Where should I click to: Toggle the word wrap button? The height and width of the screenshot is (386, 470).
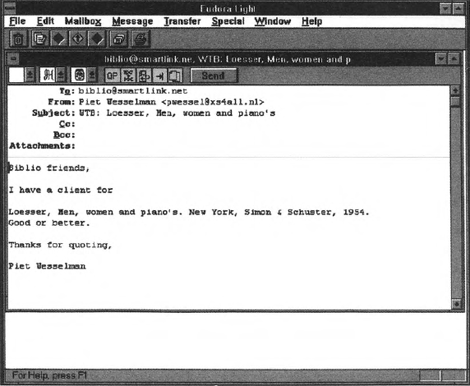point(144,76)
